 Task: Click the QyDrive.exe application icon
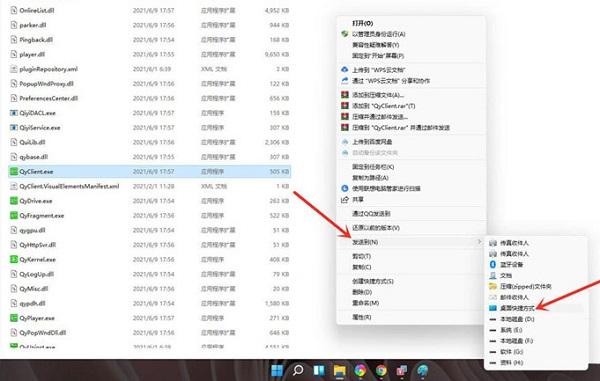pos(14,201)
